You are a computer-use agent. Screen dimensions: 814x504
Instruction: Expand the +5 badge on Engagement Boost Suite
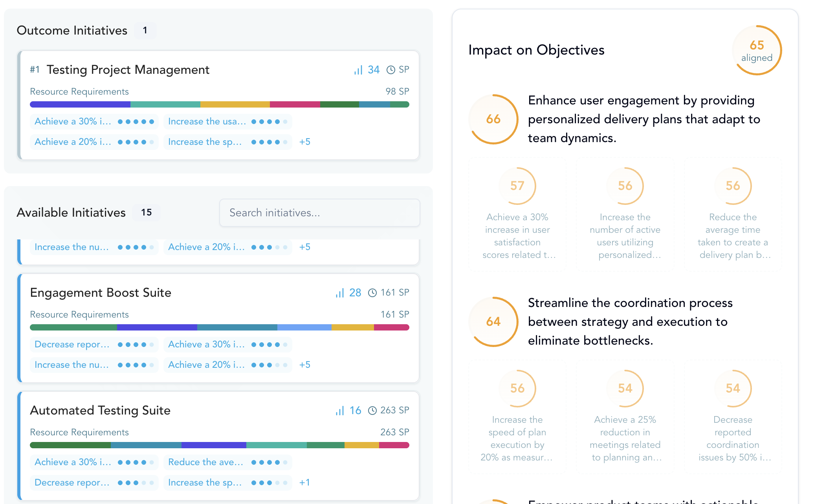(x=305, y=365)
